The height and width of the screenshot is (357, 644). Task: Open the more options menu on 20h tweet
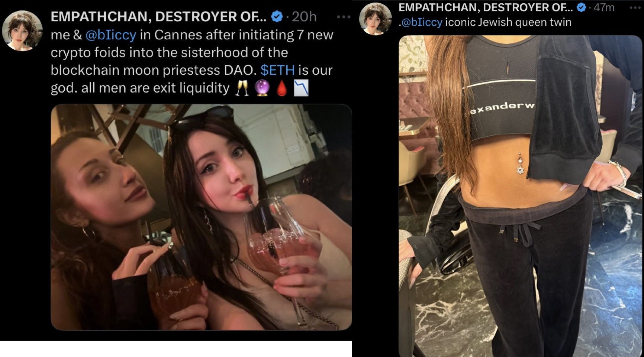tap(343, 17)
